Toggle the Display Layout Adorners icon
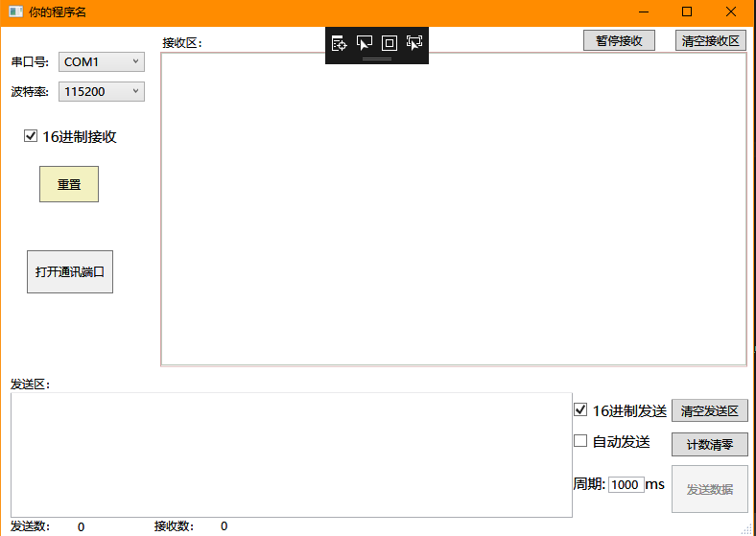This screenshot has width=756, height=536. coord(390,43)
